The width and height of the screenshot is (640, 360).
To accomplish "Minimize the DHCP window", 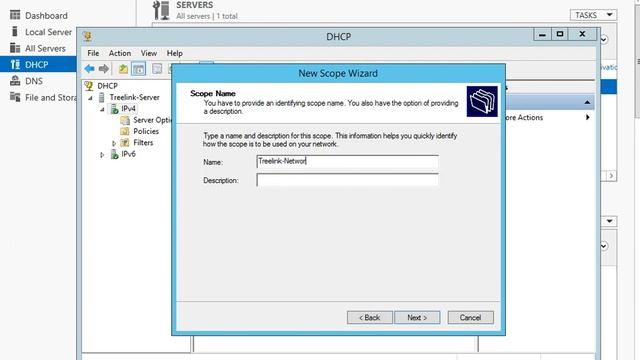I will click(x=542, y=35).
